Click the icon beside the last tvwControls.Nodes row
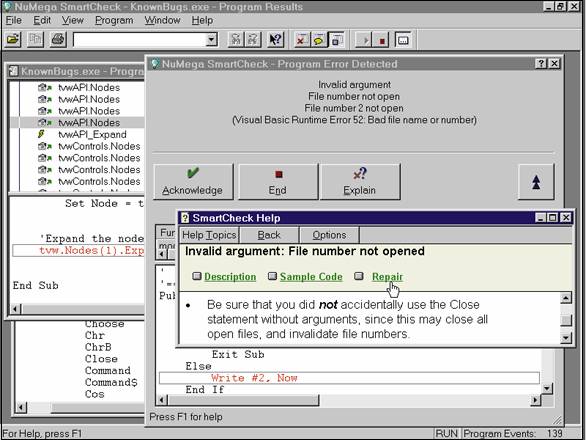 [44, 181]
